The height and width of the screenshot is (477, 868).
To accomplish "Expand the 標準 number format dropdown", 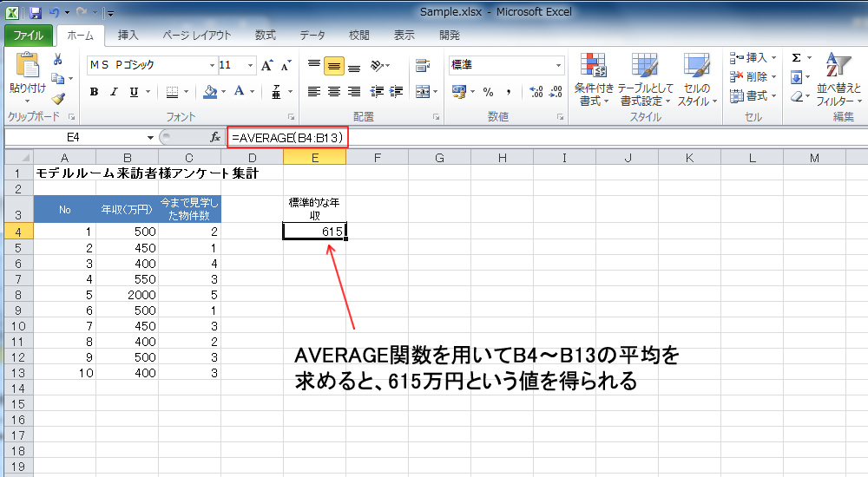I will click(558, 65).
